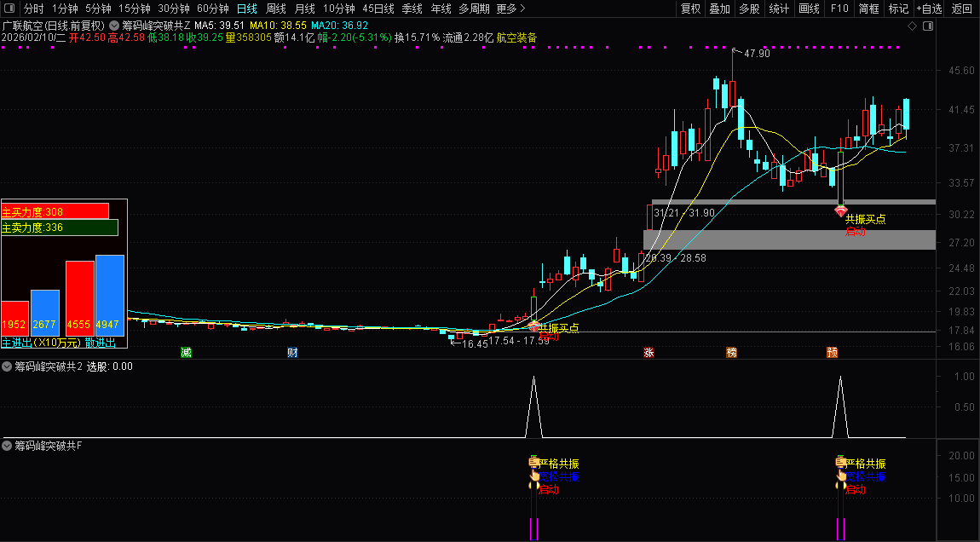
Task: Toggle 复权 price adjustment
Action: click(690, 9)
